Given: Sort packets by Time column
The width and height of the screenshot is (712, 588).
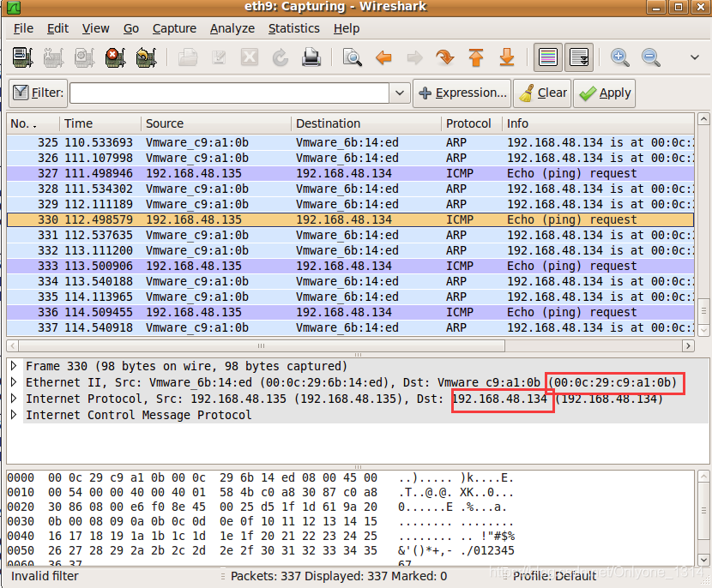Looking at the screenshot, I should point(100,123).
